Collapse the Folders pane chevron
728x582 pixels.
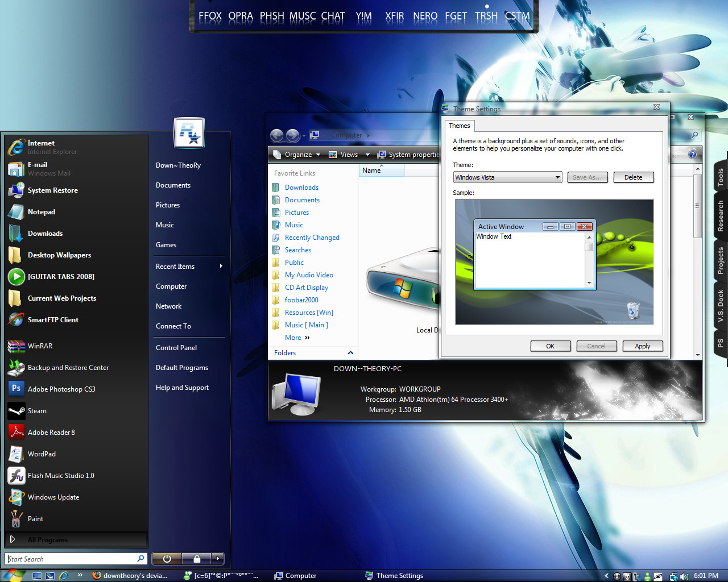(350, 353)
